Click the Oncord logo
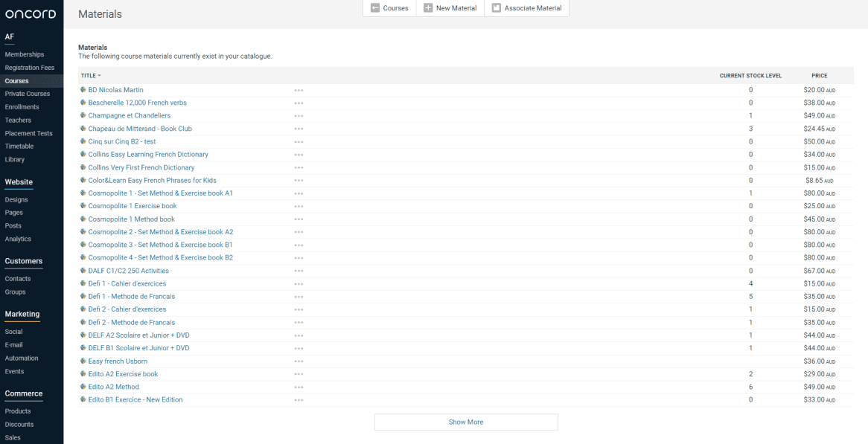This screenshot has width=868, height=444. pos(31,14)
